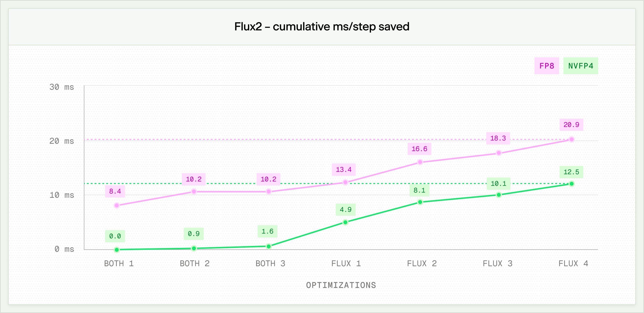Click the 16.6 FP8 value label
The image size is (644, 313).
coord(419,149)
